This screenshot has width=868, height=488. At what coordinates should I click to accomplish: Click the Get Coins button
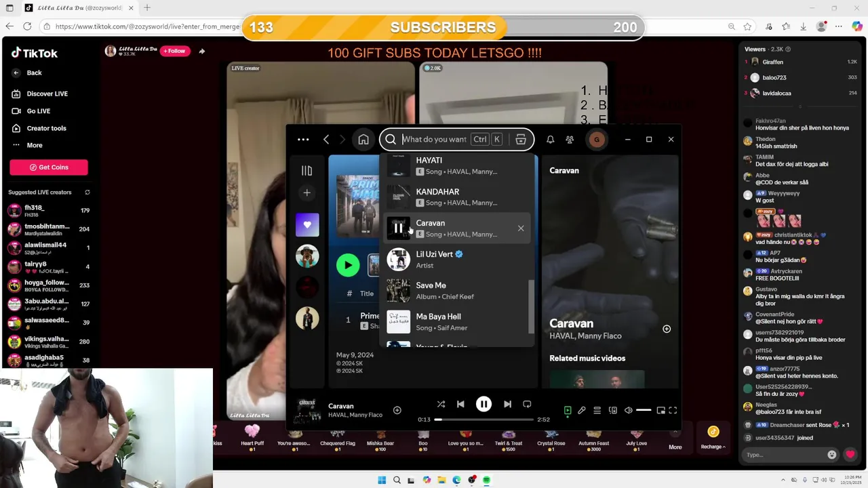tap(49, 167)
